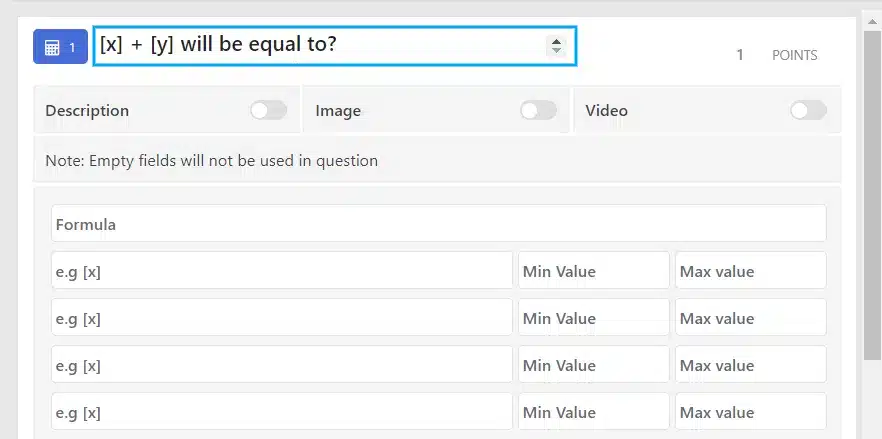Select the third variable name field
This screenshot has height=439, width=882.
tap(282, 364)
